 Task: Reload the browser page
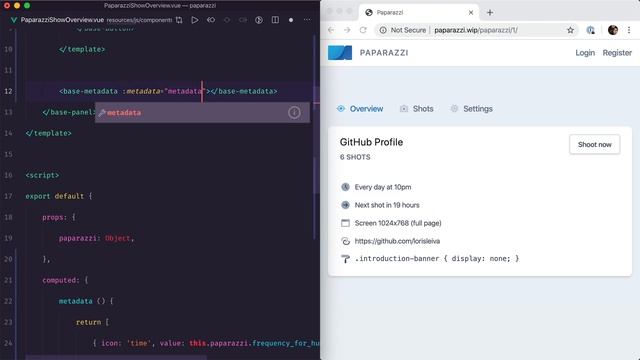[363, 30]
